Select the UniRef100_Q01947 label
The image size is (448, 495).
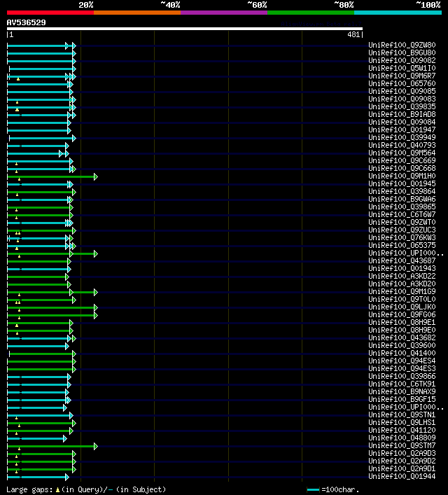tap(402, 130)
